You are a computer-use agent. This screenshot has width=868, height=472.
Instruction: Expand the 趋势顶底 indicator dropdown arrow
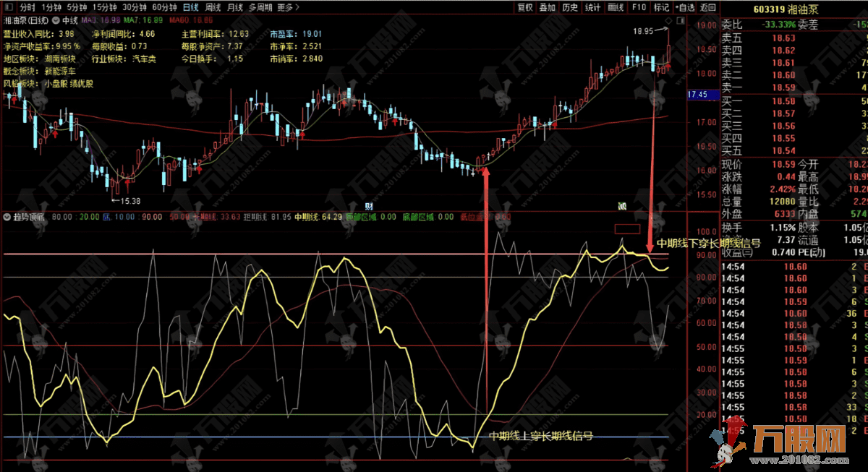(7, 216)
